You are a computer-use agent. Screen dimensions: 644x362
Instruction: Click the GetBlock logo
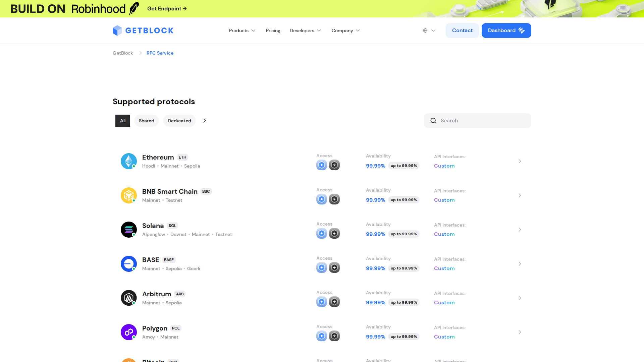(143, 31)
